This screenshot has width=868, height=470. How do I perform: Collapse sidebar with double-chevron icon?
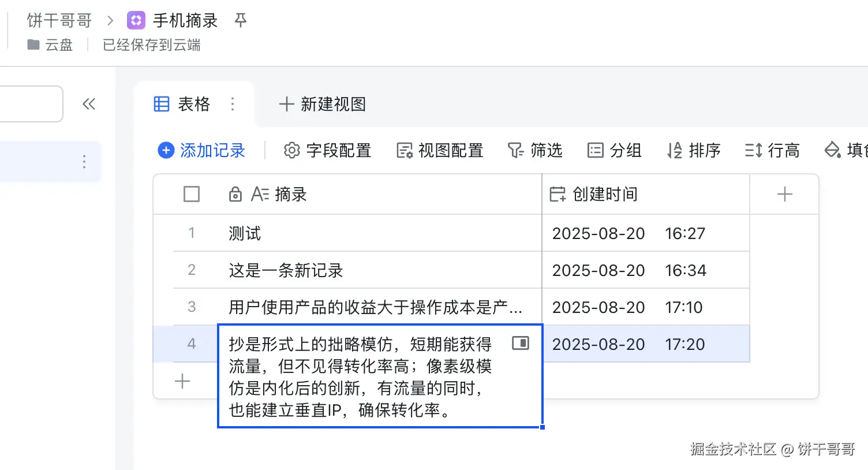tap(89, 104)
